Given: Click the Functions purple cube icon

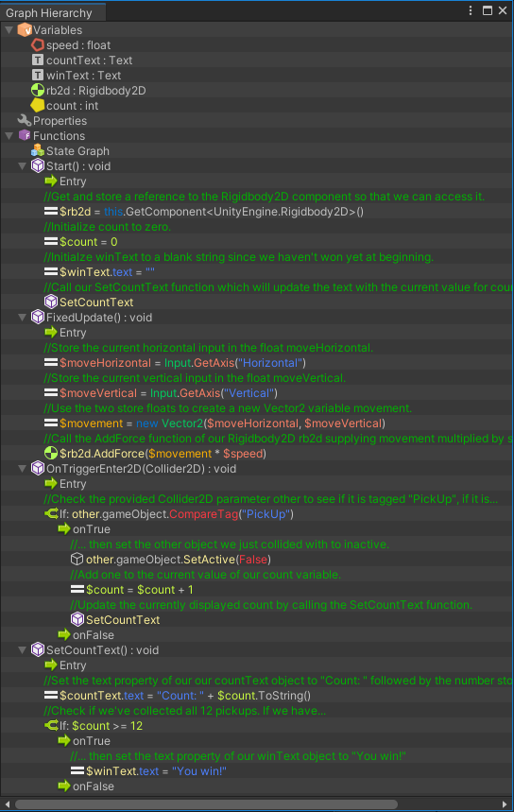Looking at the screenshot, I should point(25,136).
